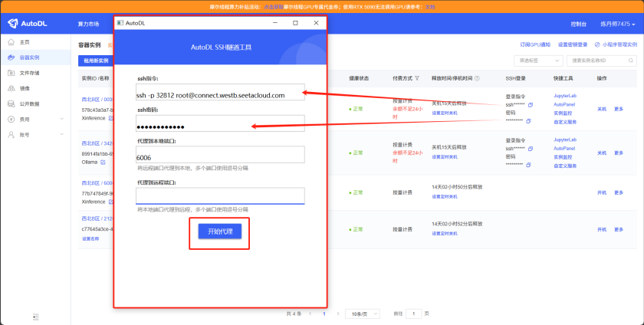Image resolution: width=644 pixels, height=325 pixels.
Task: Click 设置定时关机 for the first instance
Action: tap(445, 113)
